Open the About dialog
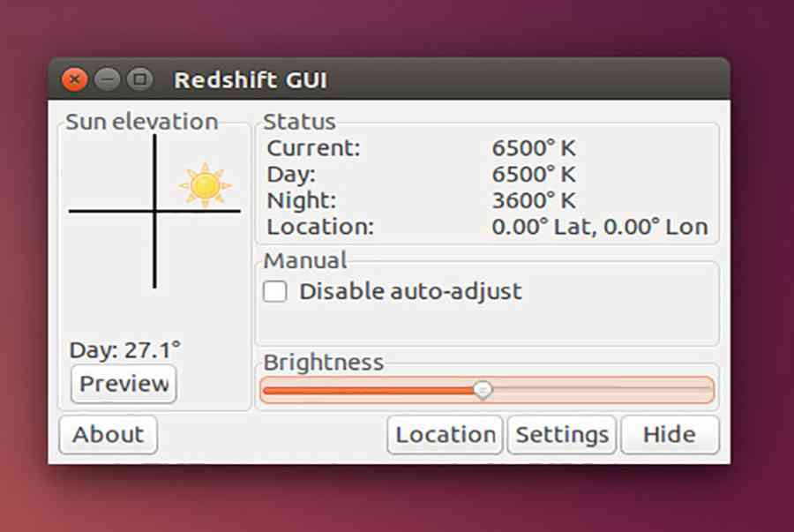This screenshot has height=532, width=794. click(108, 435)
